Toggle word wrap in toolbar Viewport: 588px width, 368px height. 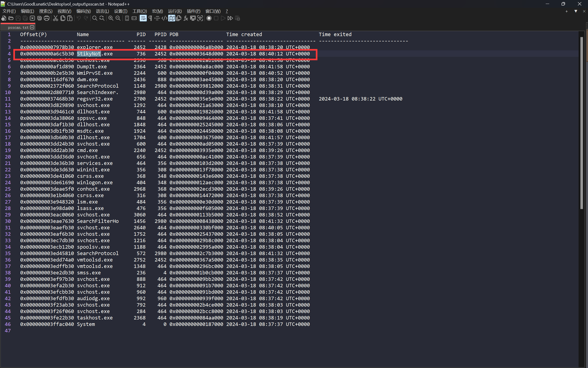pyautogui.click(x=143, y=18)
